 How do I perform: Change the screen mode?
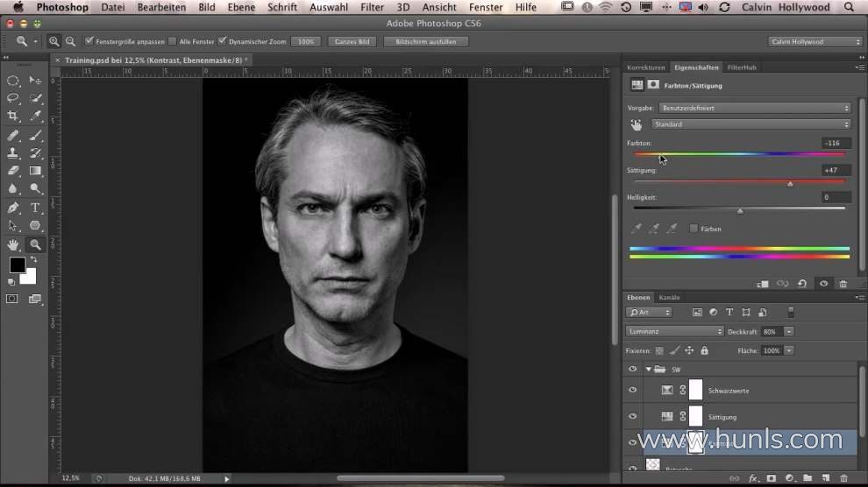pyautogui.click(x=35, y=299)
